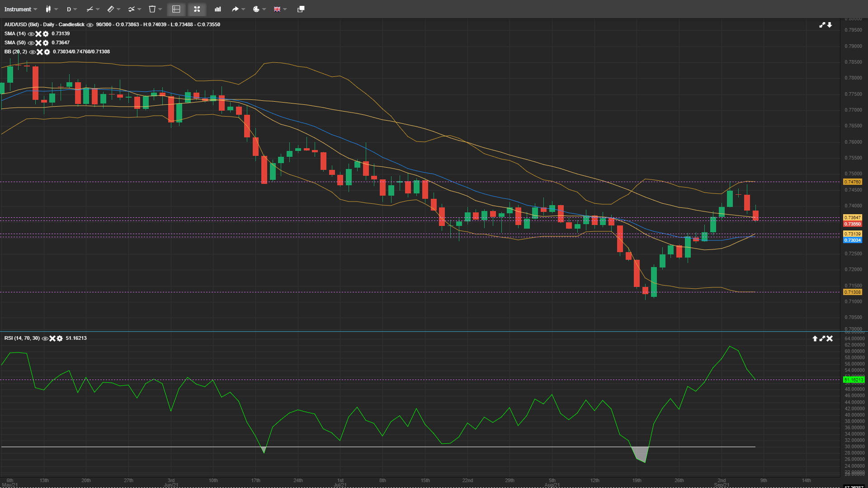Screen dimensions: 868x488
Task: Click the 40.00000 RSI axis label
Action: pos(854,415)
